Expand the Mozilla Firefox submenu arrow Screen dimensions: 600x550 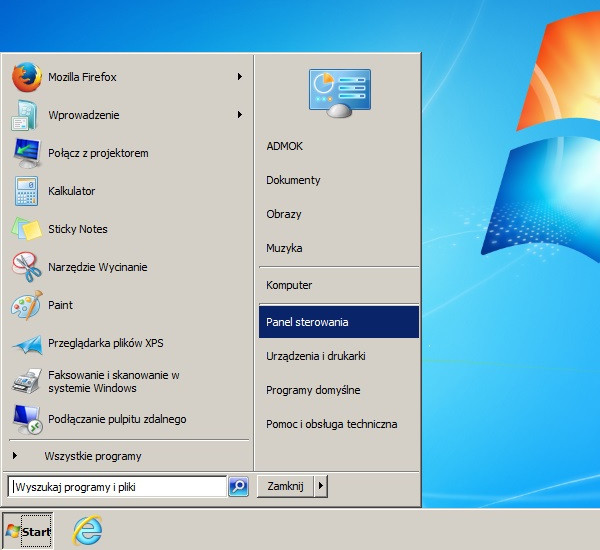(x=240, y=77)
